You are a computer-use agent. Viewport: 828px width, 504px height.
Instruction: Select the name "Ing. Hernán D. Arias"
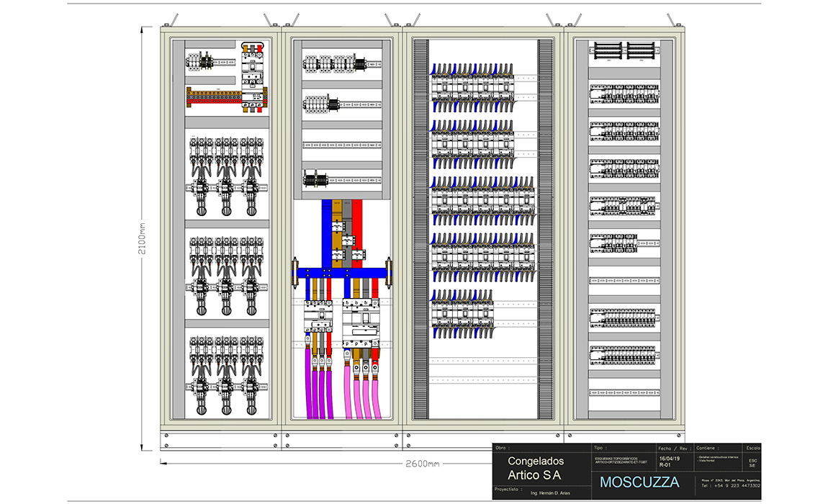click(550, 493)
